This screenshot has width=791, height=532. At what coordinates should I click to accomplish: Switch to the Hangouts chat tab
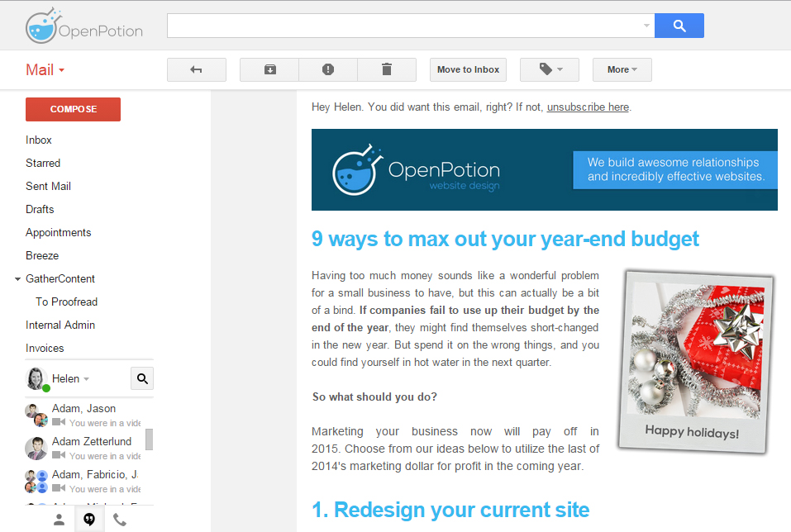89,520
